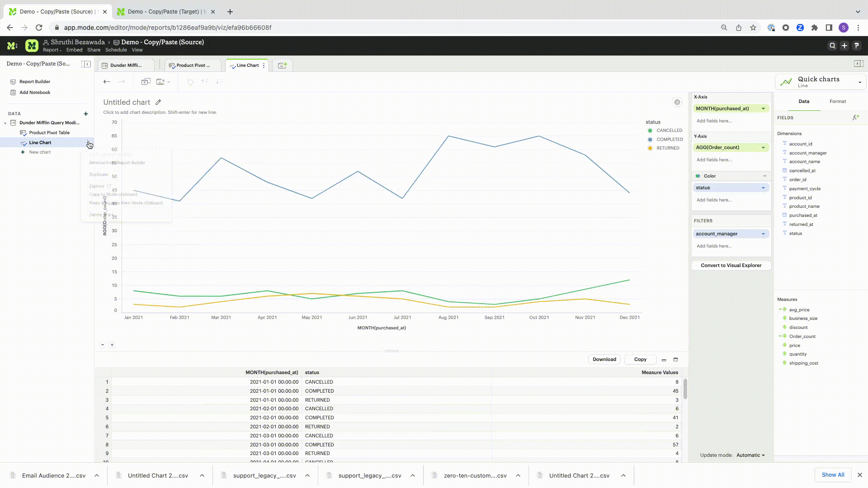Screen dimensions: 868x488
Task: Click the undo back arrow in toolbar
Action: click(107, 82)
